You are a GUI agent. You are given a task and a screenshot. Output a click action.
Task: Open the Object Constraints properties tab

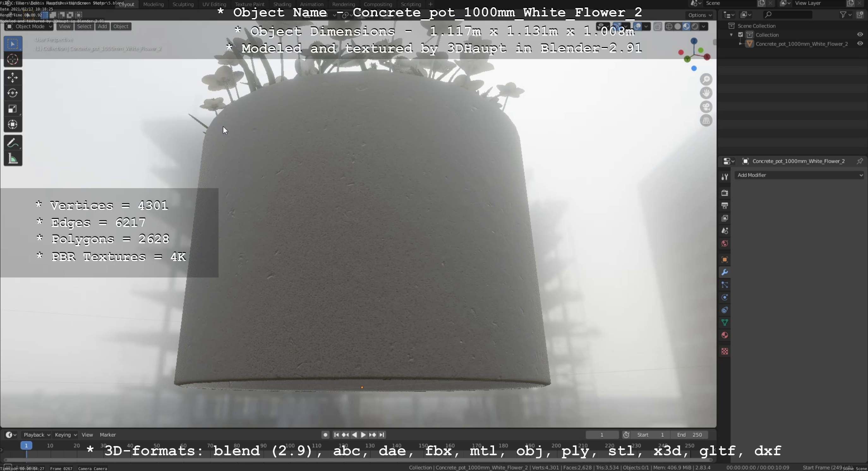[725, 310]
